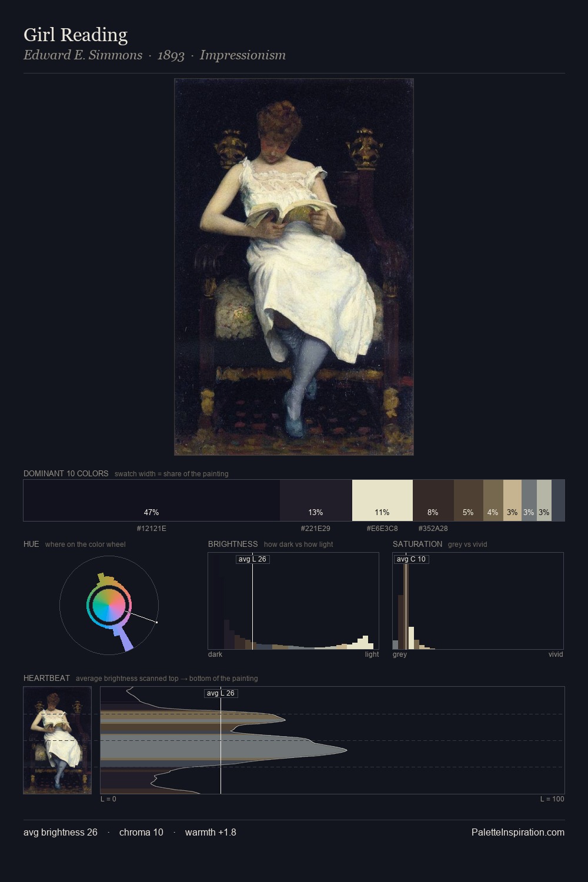The width and height of the screenshot is (588, 882).
Task: Select the 4% olive-tan swatch
Action: [493, 500]
